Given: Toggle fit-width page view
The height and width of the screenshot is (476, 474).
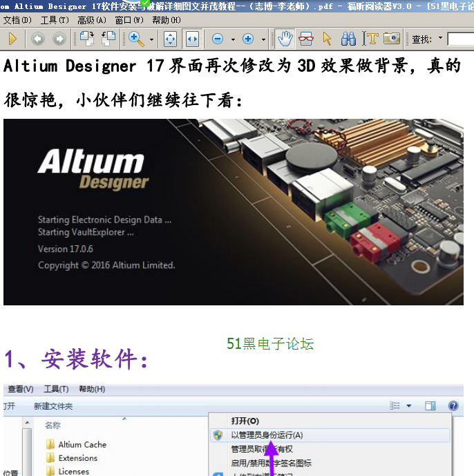Looking at the screenshot, I should click(192, 39).
